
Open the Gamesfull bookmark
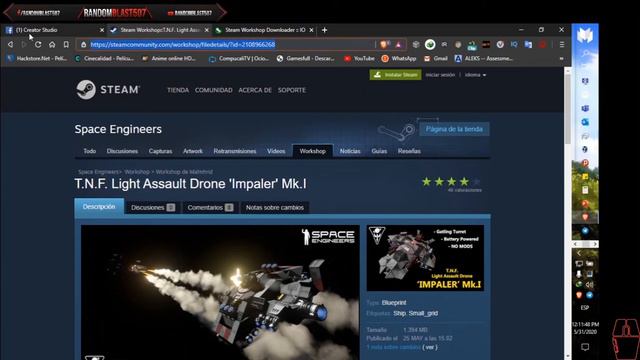(x=305, y=58)
